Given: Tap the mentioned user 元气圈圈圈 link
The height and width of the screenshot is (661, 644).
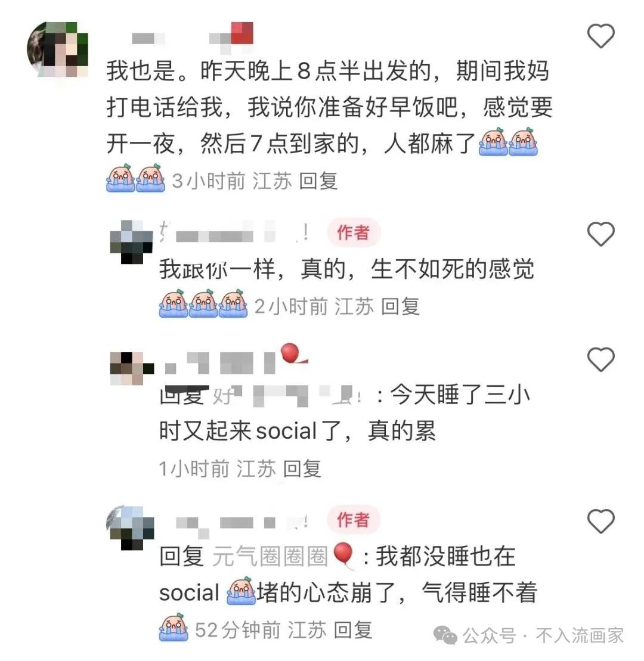Looking at the screenshot, I should point(270,556).
